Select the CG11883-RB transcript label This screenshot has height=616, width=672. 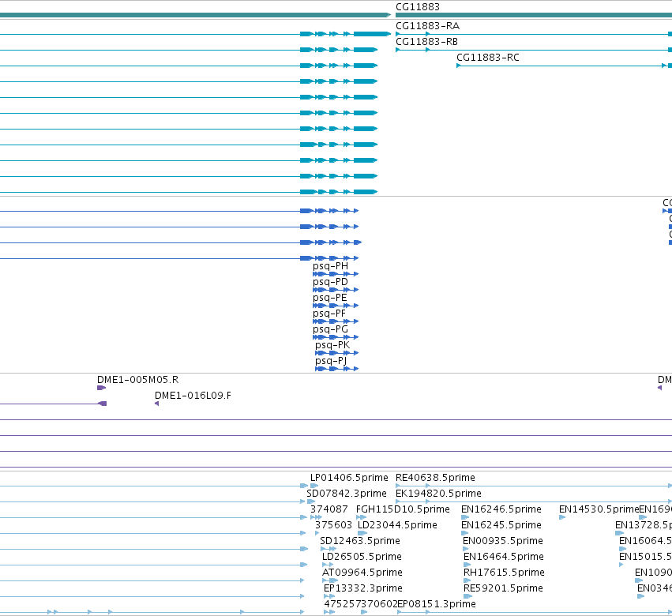[x=426, y=42]
